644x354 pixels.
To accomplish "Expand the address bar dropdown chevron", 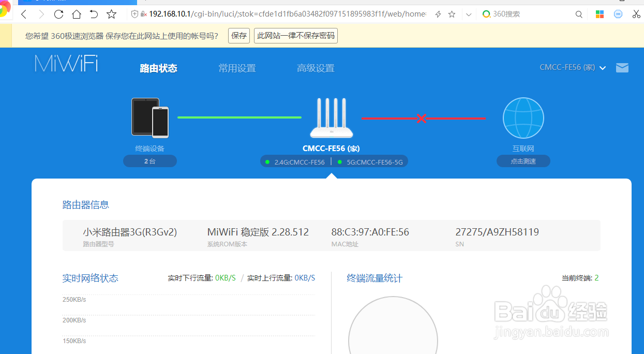I will [x=469, y=14].
